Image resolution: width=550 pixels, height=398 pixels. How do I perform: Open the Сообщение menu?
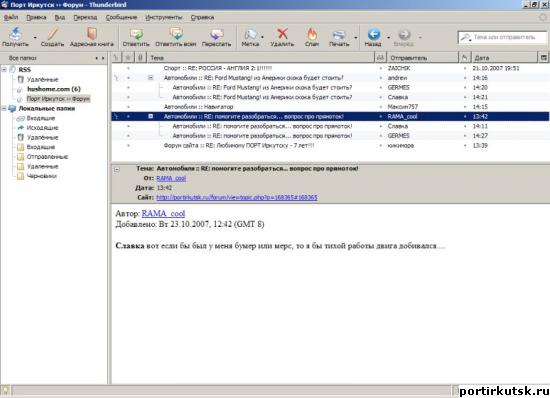point(121,17)
